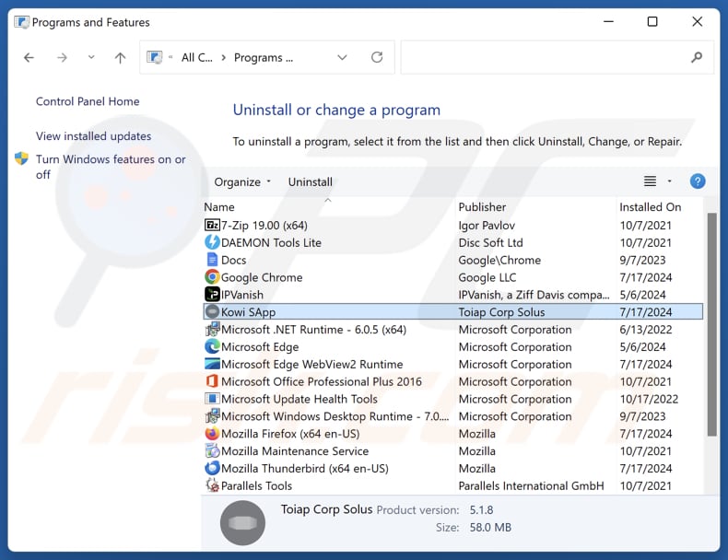Click the Windows Desktop Runtime icon
Image resolution: width=728 pixels, height=560 pixels.
tap(212, 416)
